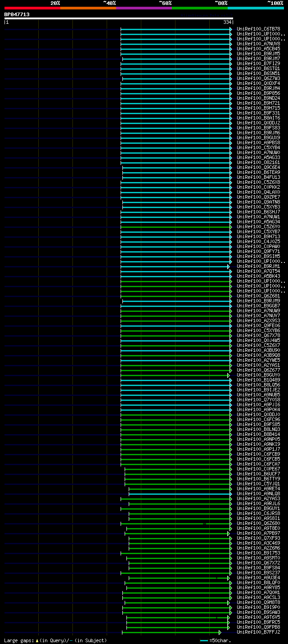Click the cyan ~100% identity legend segment
The height and width of the screenshot is (644, 288).
coord(256,8)
